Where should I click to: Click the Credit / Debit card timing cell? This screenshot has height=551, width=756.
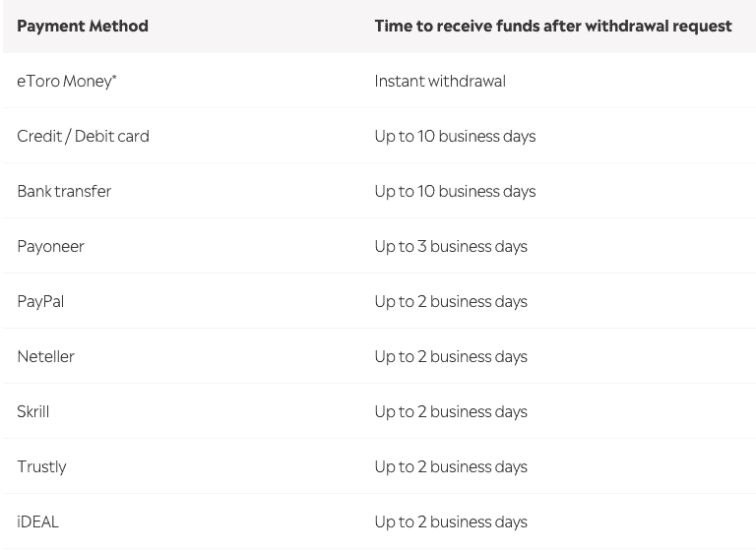coord(455,137)
